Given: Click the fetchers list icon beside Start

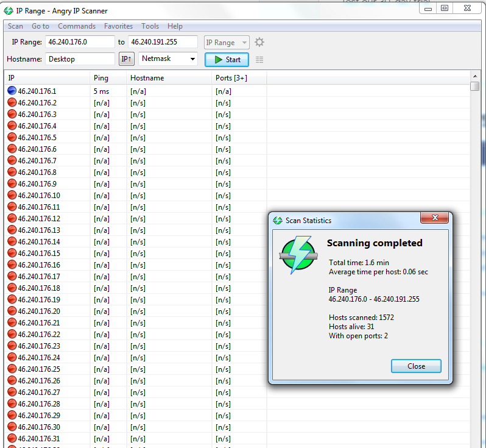Looking at the screenshot, I should pyautogui.click(x=259, y=60).
